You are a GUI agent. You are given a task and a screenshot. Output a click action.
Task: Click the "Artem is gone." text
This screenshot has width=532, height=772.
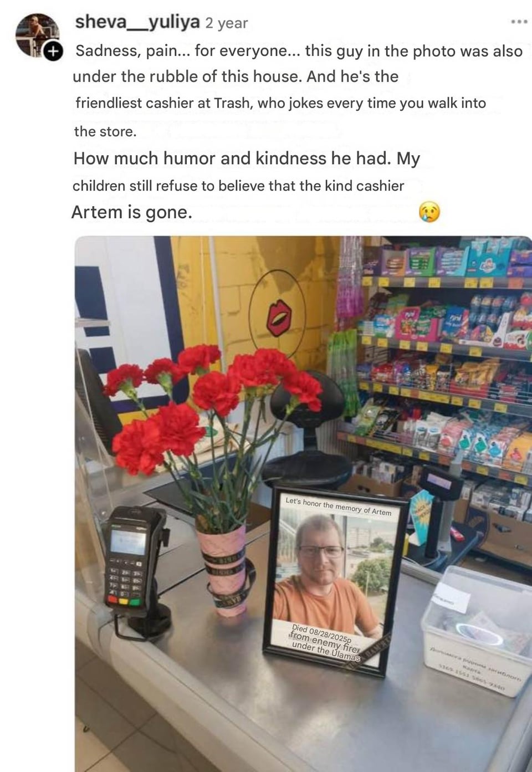pyautogui.click(x=132, y=212)
